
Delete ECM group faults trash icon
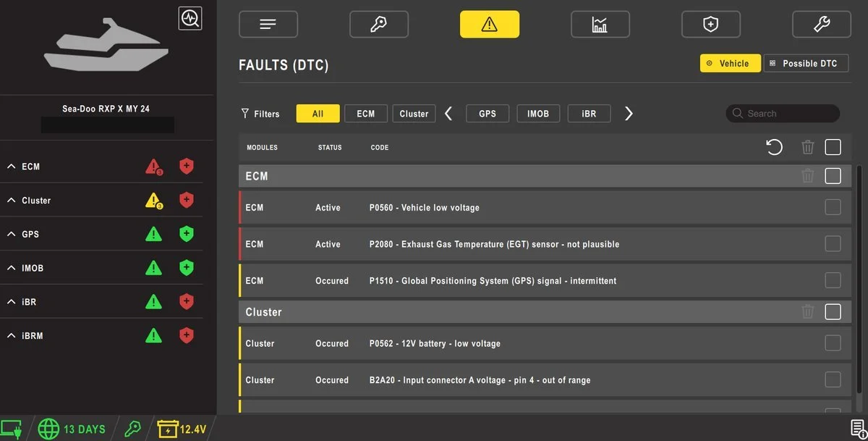pos(808,175)
